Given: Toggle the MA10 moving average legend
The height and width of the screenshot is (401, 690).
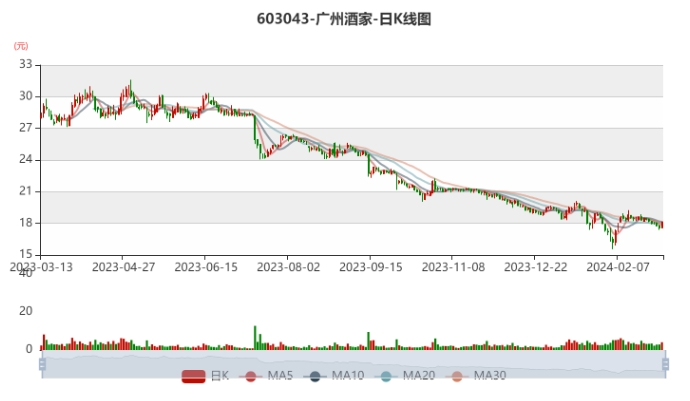Looking at the screenshot, I should [x=334, y=376].
